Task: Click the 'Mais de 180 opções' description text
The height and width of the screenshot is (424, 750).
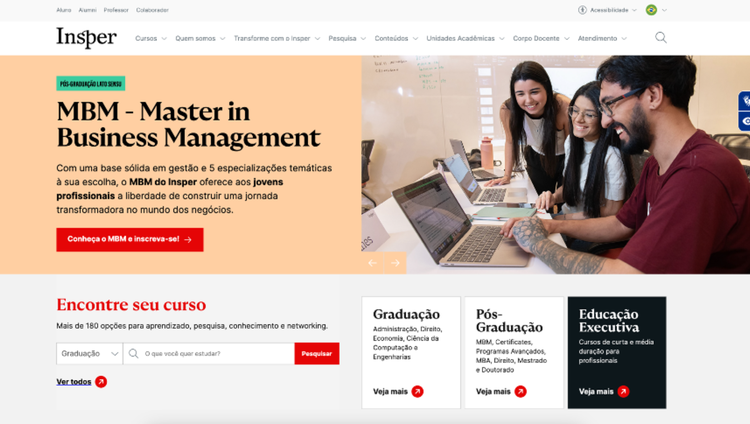Action: coord(192,326)
